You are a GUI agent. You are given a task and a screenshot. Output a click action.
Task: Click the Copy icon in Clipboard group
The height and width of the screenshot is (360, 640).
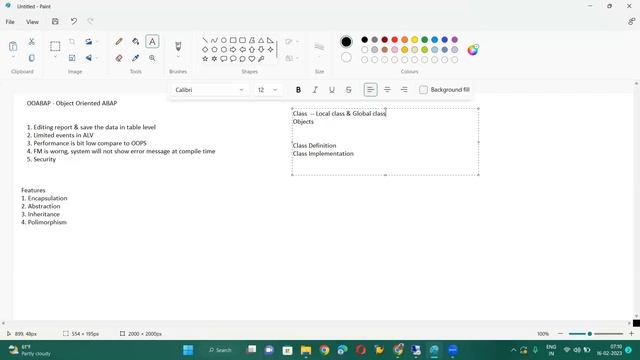31,58
